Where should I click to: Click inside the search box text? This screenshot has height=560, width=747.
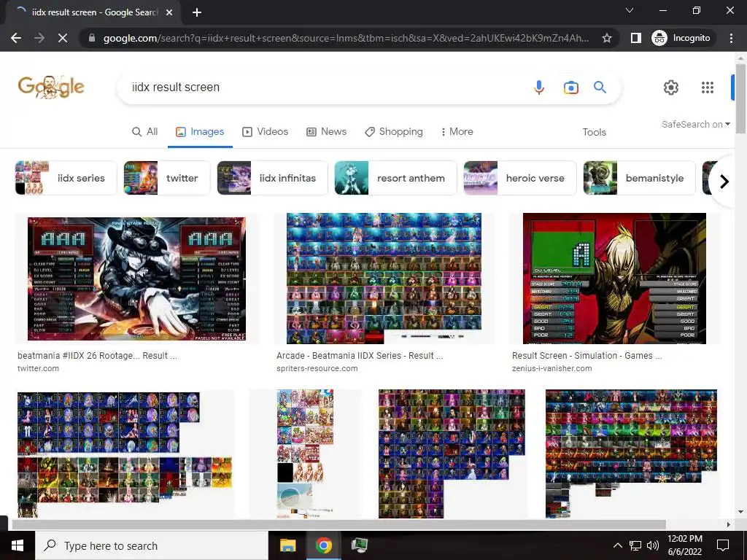tap(176, 87)
